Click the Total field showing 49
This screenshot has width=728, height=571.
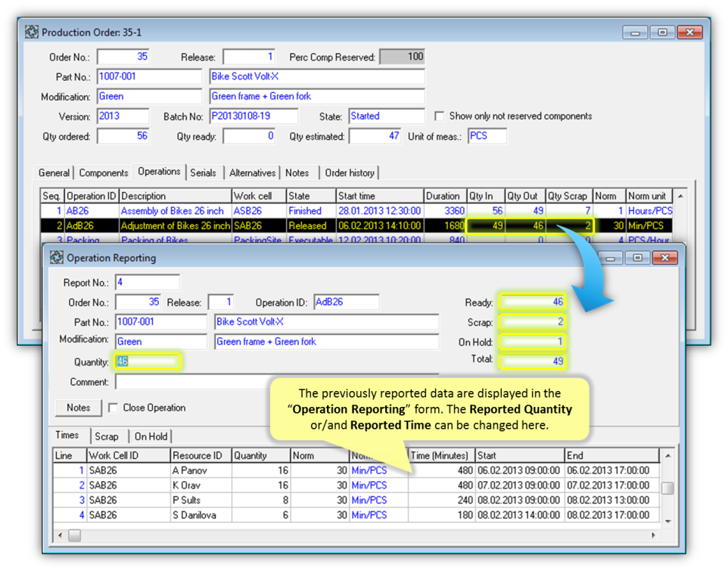pyautogui.click(x=533, y=361)
